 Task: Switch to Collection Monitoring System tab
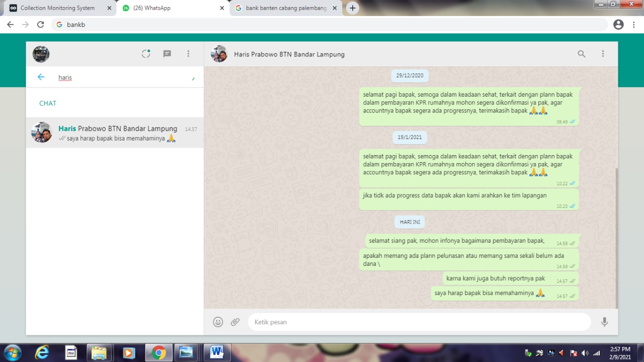tap(57, 8)
